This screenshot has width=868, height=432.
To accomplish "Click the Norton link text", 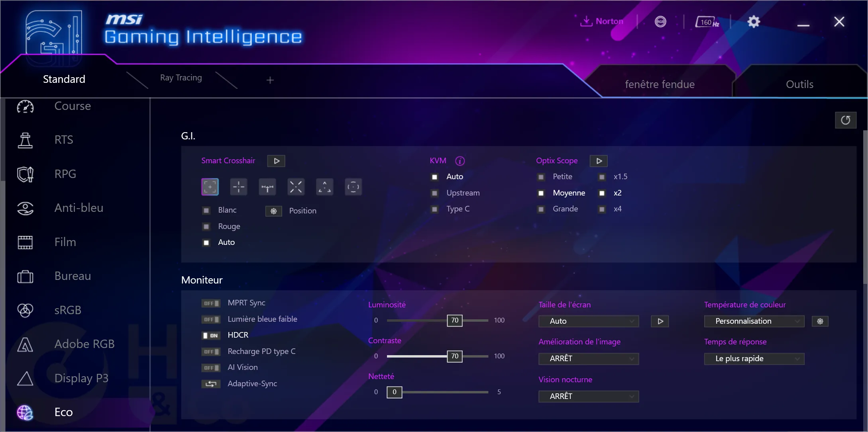I will [x=609, y=21].
